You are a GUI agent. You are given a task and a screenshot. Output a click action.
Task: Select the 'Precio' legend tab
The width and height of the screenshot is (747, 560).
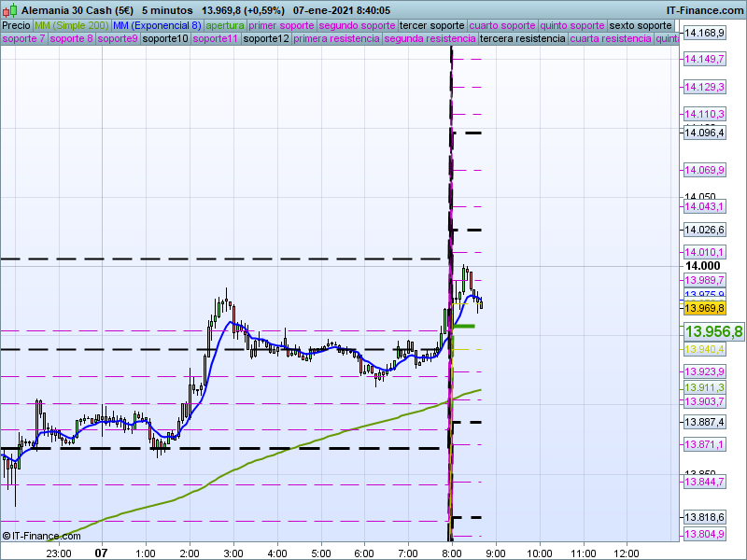(x=16, y=25)
